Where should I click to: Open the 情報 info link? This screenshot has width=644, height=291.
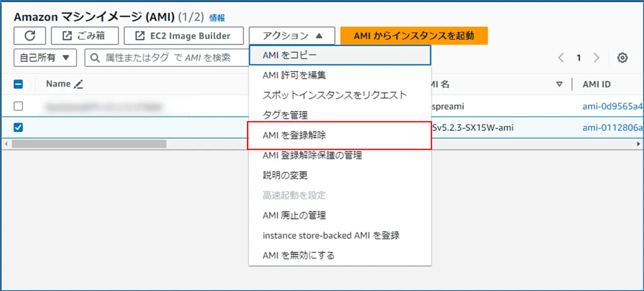217,18
